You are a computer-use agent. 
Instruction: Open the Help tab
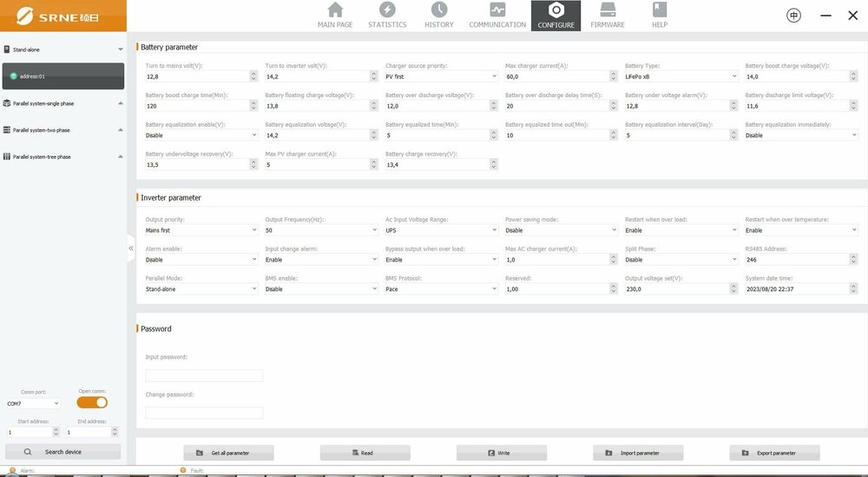pyautogui.click(x=660, y=16)
